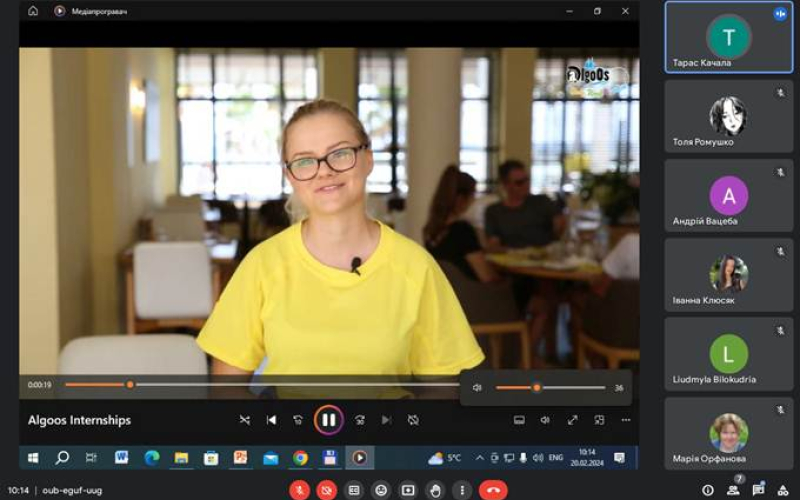The image size is (800, 500).
Task: Open meeting details info panel
Action: [708, 490]
